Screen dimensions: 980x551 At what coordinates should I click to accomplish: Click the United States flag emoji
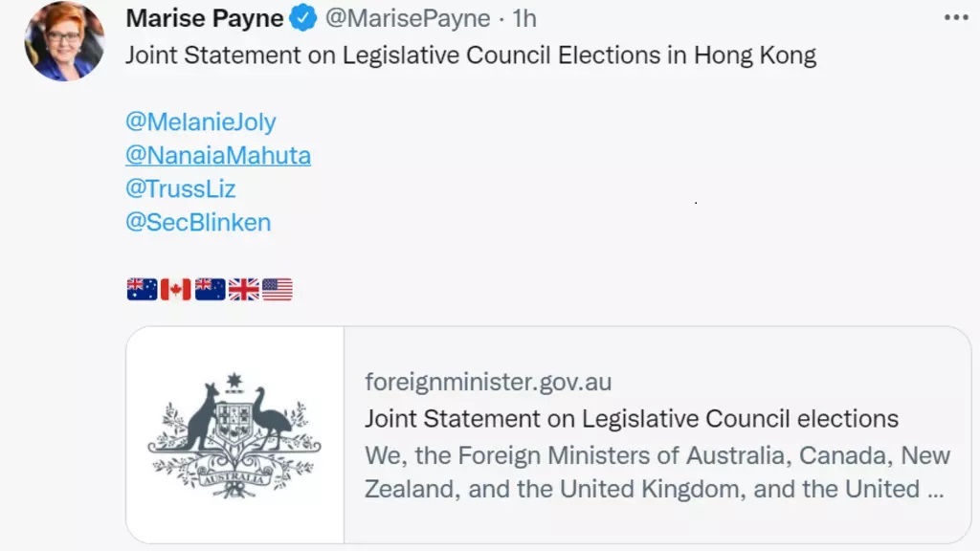point(278,289)
